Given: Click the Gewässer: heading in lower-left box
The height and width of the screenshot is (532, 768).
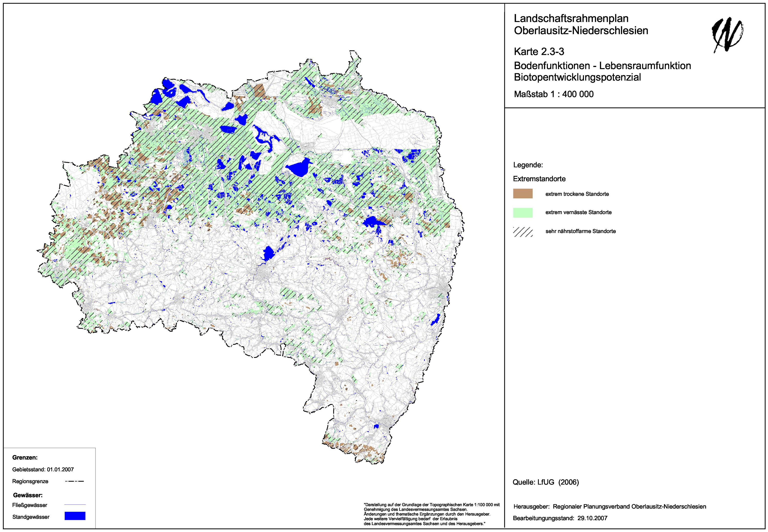Looking at the screenshot, I should coord(28,495).
